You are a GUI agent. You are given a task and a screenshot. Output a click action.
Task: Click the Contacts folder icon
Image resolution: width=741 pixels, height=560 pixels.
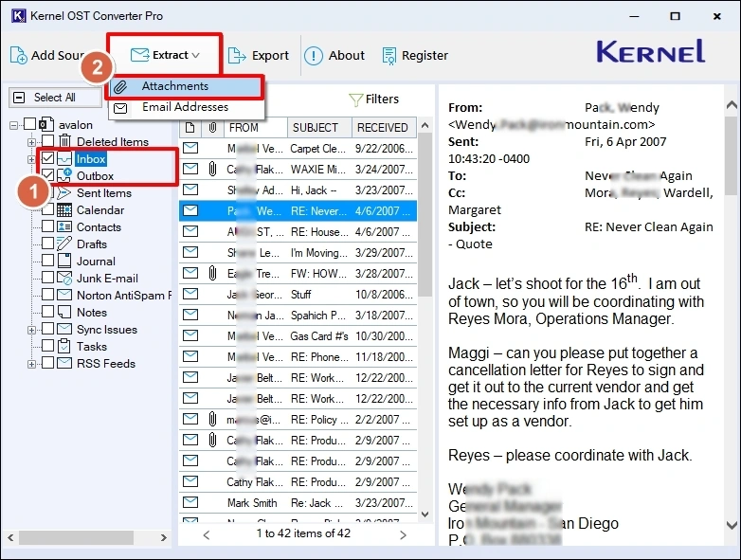click(64, 227)
